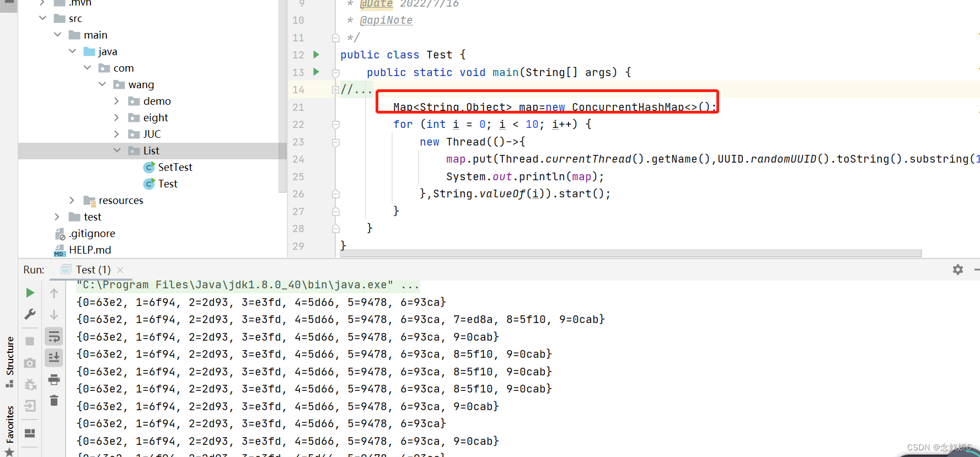Click the print console output icon
The image size is (980, 457).
[54, 379]
